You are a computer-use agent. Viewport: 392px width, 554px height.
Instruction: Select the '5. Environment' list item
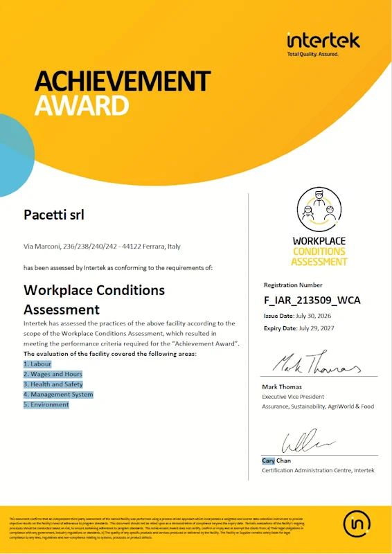[x=46, y=404]
